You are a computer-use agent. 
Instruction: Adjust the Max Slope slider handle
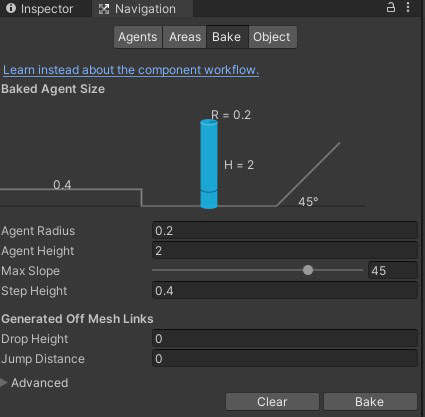coord(308,270)
